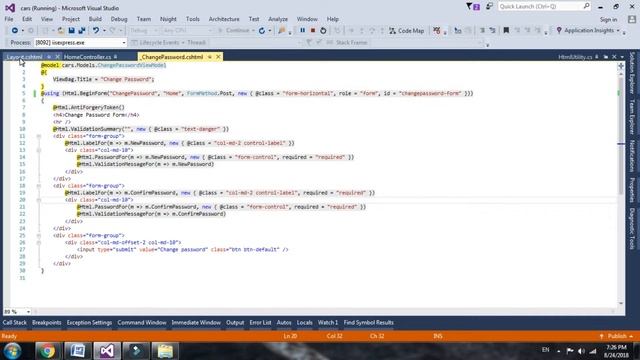Open the Solution Explorer side panel
This screenshot has height=360, width=640.
[632, 73]
